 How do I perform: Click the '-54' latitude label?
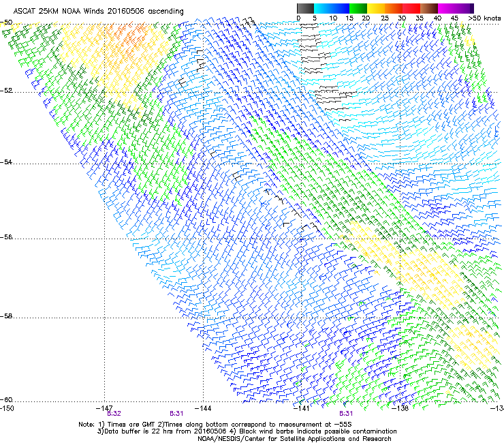tap(6, 162)
